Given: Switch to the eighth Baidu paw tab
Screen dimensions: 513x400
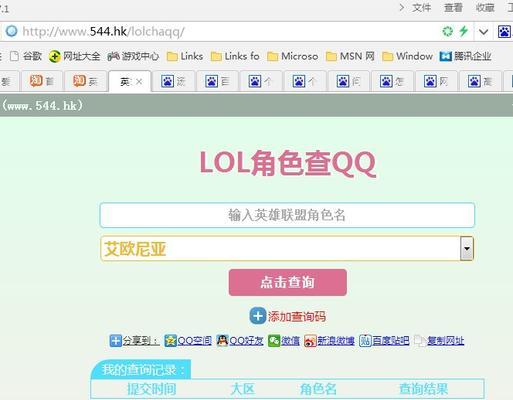Looking at the screenshot, I should (480, 81).
